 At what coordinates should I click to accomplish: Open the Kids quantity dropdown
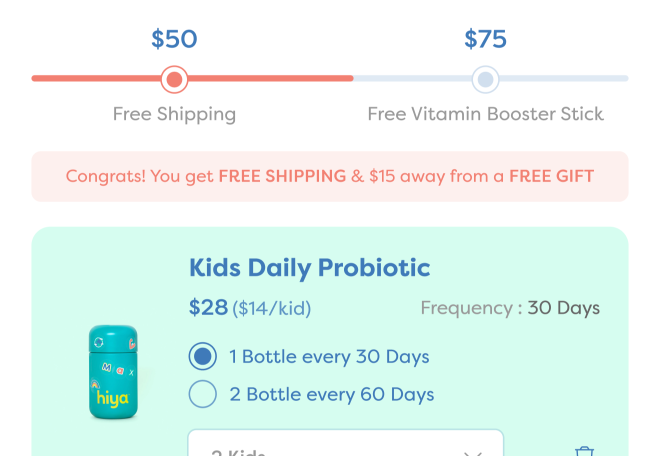point(345,448)
